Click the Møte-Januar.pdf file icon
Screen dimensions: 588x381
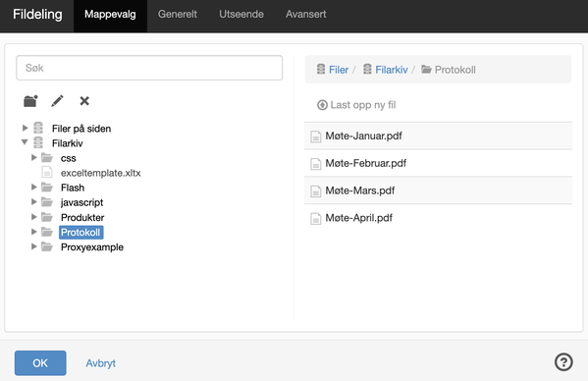click(x=316, y=136)
